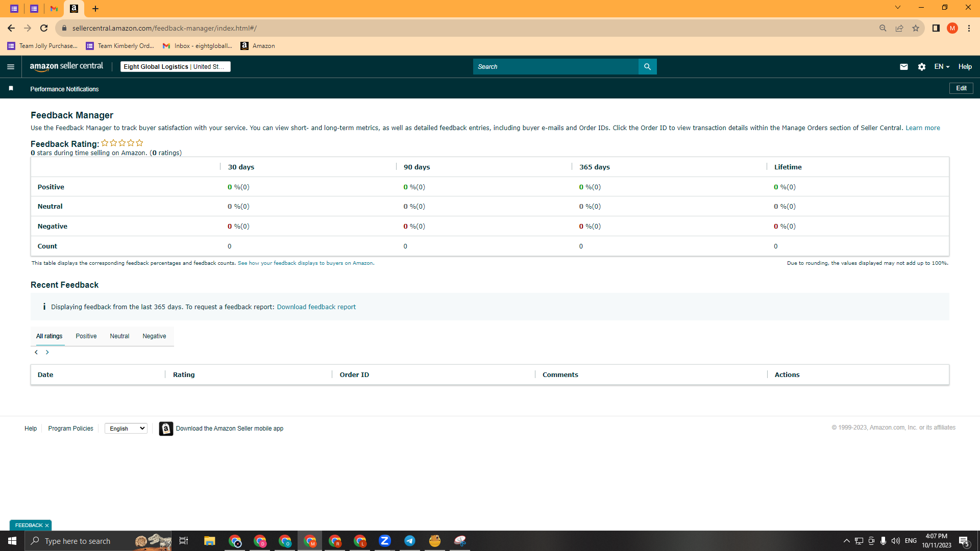This screenshot has height=551, width=980.
Task: Open Team Jolly Purchase bookmark
Action: coord(42,46)
